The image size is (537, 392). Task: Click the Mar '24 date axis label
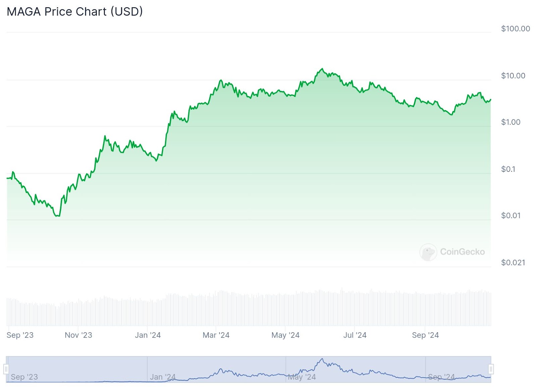point(216,335)
